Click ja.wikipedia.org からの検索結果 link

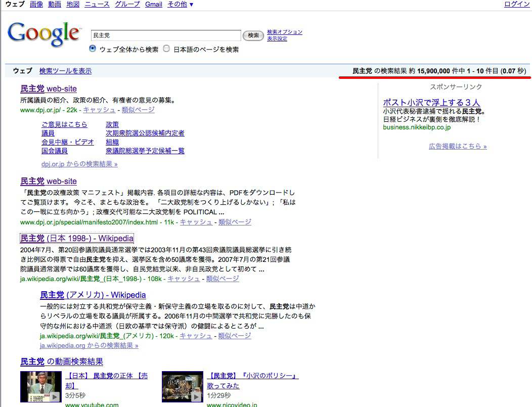point(89,346)
